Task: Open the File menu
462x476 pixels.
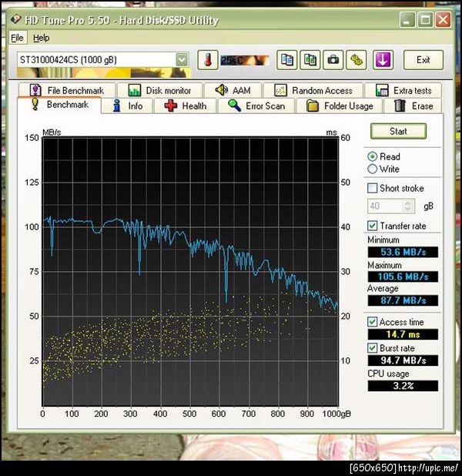Action: pyautogui.click(x=17, y=38)
